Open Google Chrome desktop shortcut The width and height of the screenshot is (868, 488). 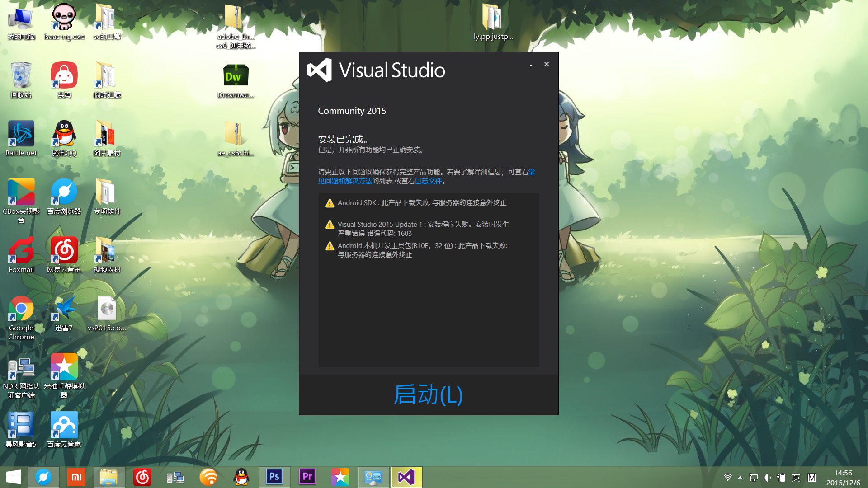coord(21,310)
